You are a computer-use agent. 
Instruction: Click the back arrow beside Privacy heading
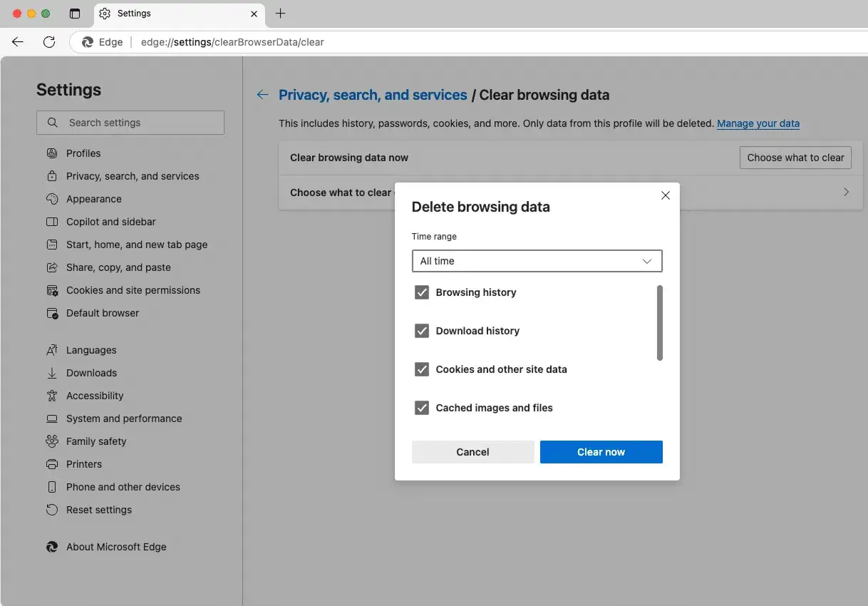tap(263, 95)
